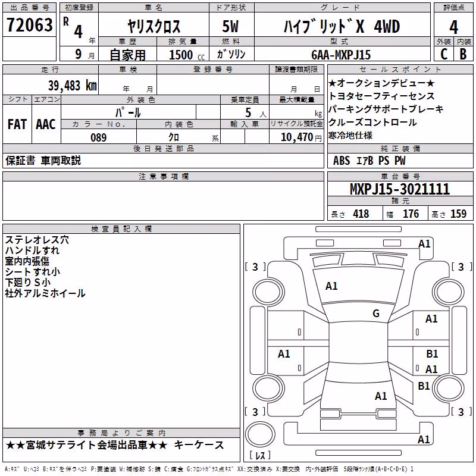Click the 検査員記入欄 header
The image size is (476, 476).
(121, 229)
